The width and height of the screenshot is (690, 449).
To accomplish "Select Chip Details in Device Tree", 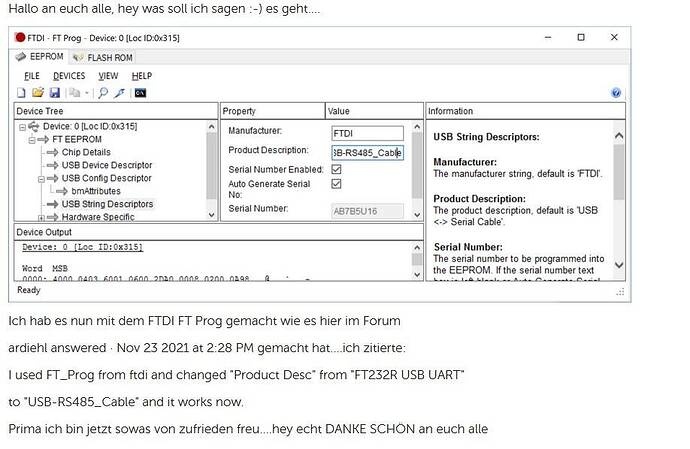I will 86,152.
